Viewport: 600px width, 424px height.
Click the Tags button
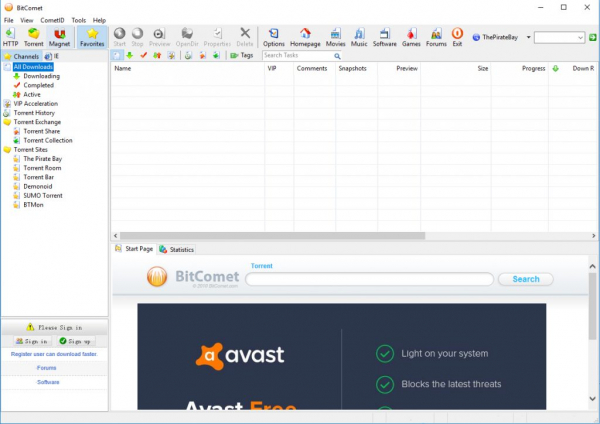tap(242, 55)
